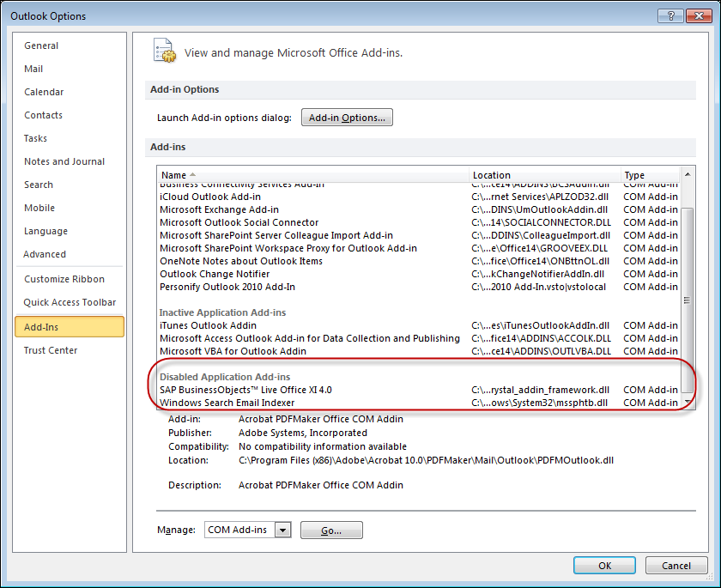Select the Mail category

click(33, 69)
